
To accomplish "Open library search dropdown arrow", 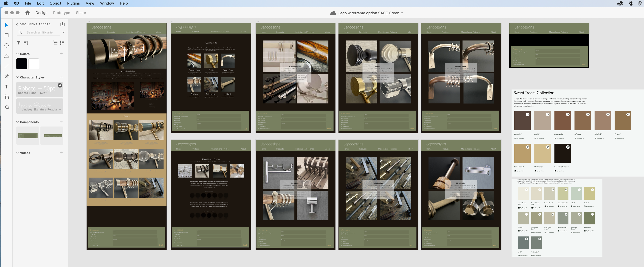I will [63, 32].
